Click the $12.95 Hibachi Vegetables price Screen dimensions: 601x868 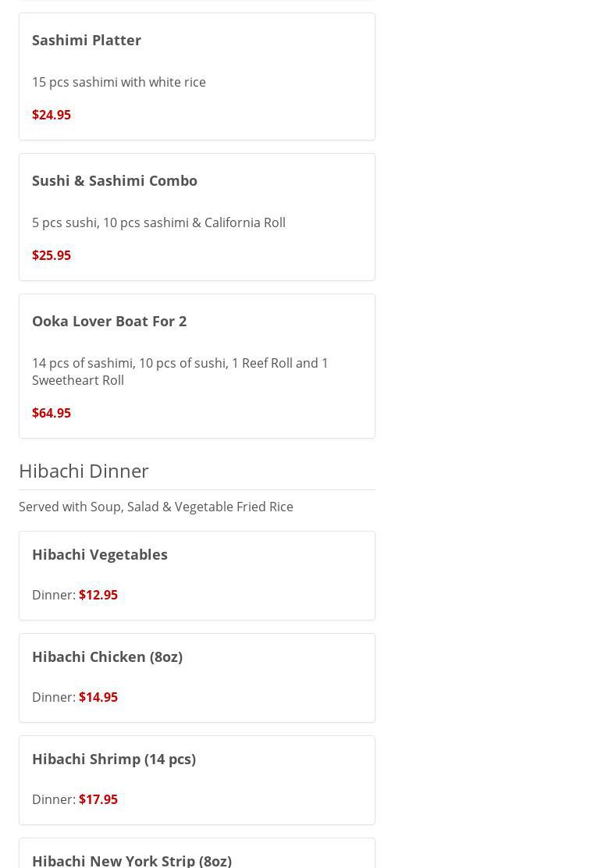[98, 595]
